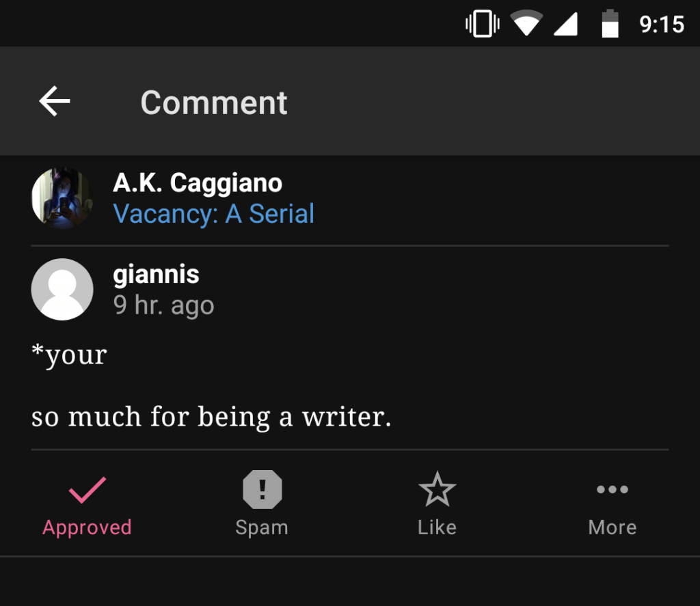Tap the 9:15 clock in status bar
The image size is (700, 606).
(661, 25)
